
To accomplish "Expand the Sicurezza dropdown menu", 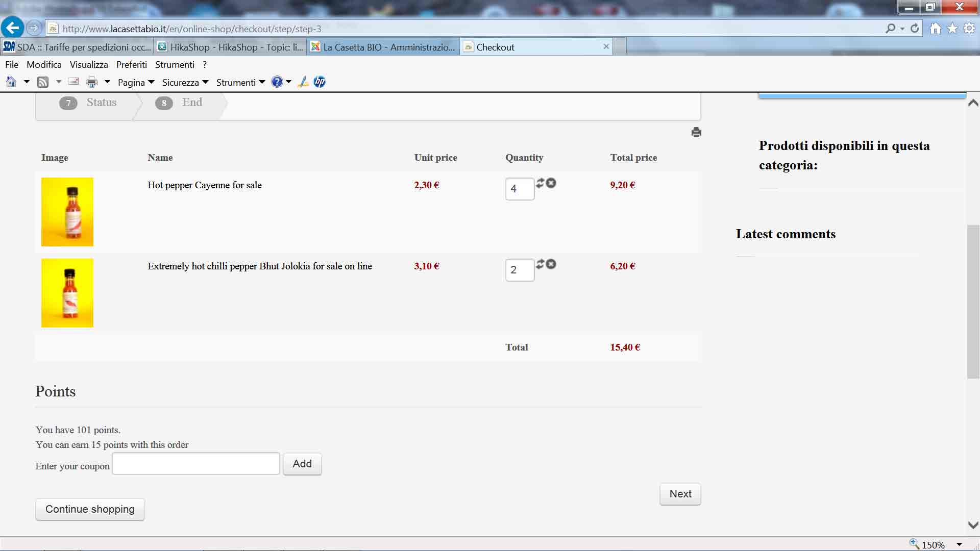I will click(185, 83).
